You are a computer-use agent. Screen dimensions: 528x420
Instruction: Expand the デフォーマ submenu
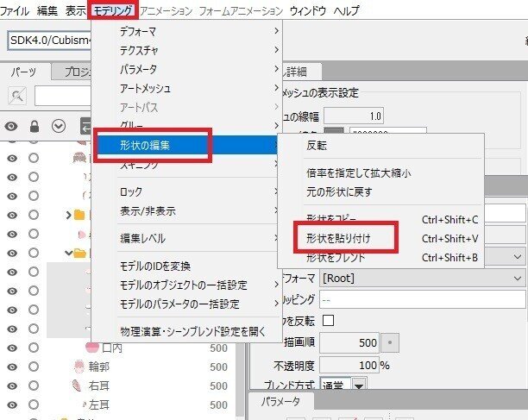pyautogui.click(x=187, y=31)
